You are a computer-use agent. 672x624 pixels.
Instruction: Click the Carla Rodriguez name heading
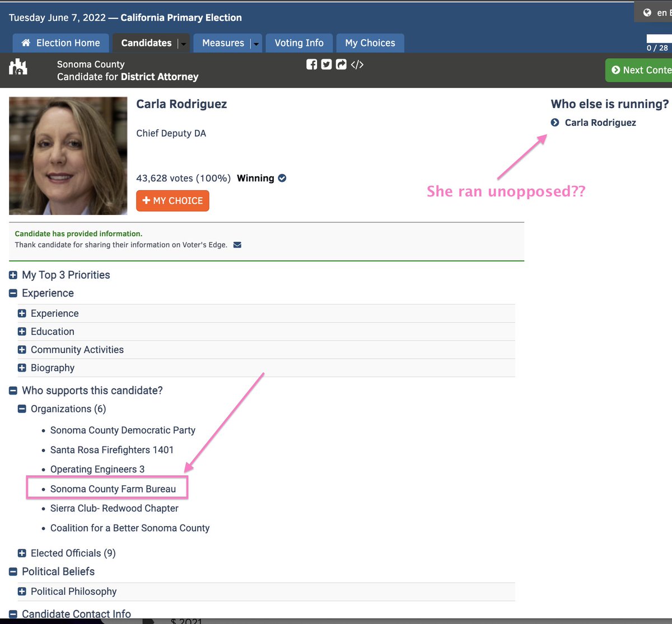click(181, 104)
